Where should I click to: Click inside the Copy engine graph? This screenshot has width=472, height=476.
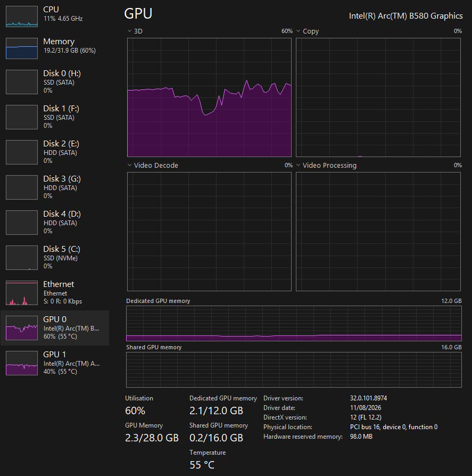click(x=378, y=97)
